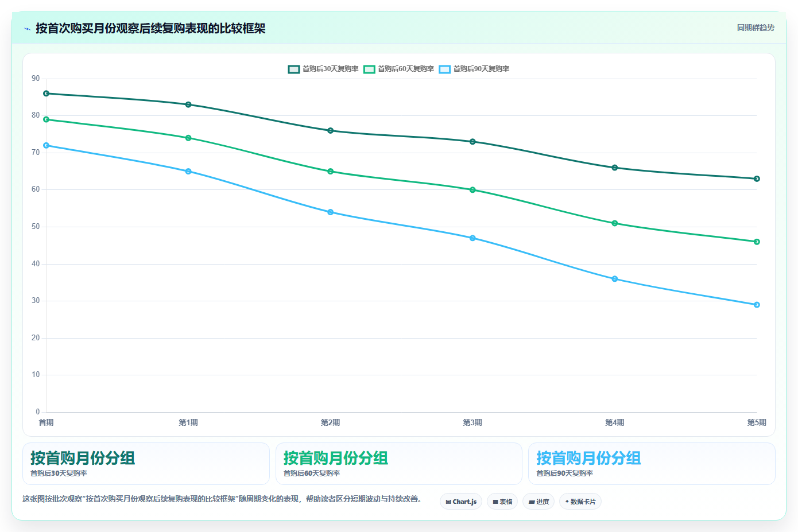The image size is (798, 532).
Task: Click the 首购后90天复购率 legend label
Action: coord(481,69)
